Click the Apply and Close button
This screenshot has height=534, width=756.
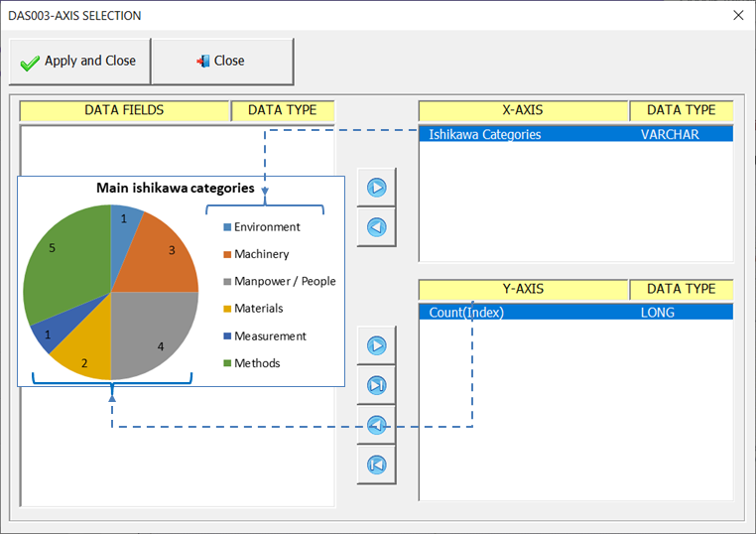80,62
